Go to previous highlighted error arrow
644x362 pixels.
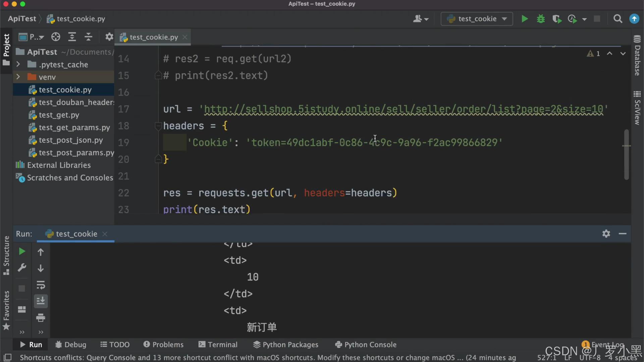point(610,54)
